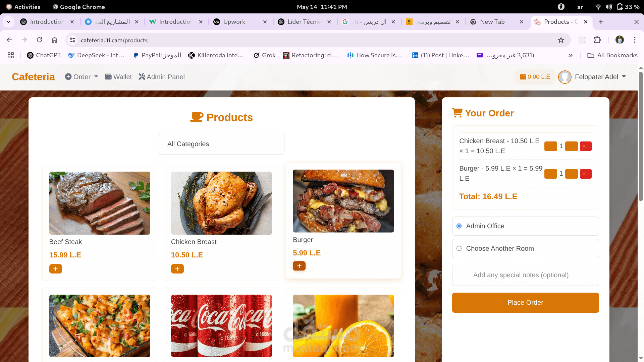
Task: Click the special notes input field
Action: point(525,275)
